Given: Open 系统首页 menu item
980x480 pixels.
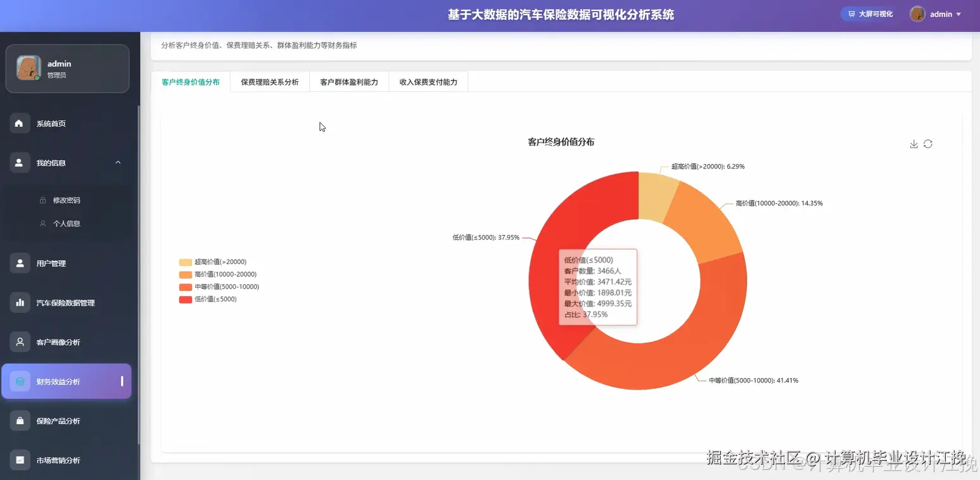Looking at the screenshot, I should click(x=67, y=123).
